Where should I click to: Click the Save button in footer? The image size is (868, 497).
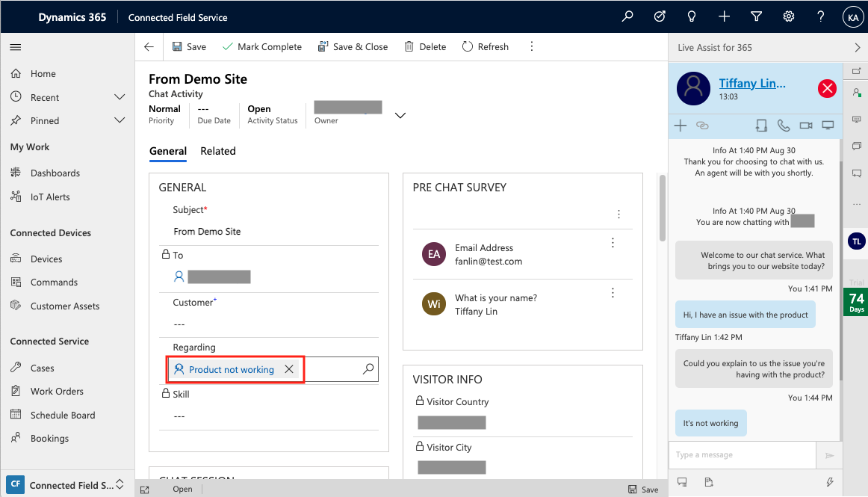click(643, 490)
